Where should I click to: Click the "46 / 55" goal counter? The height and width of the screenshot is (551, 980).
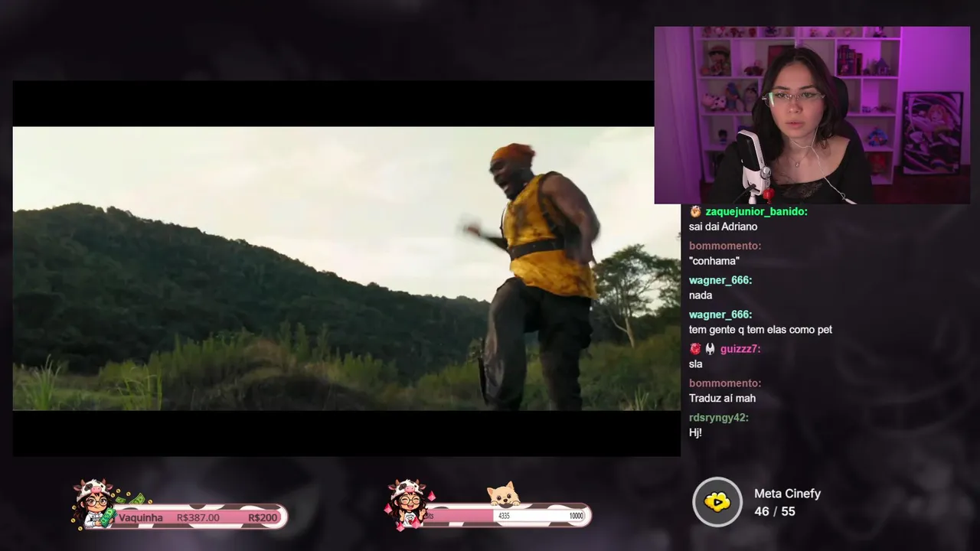click(775, 511)
